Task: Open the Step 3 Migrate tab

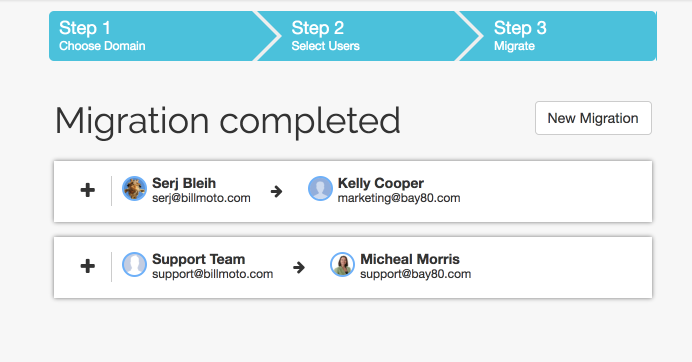Action: 558,36
